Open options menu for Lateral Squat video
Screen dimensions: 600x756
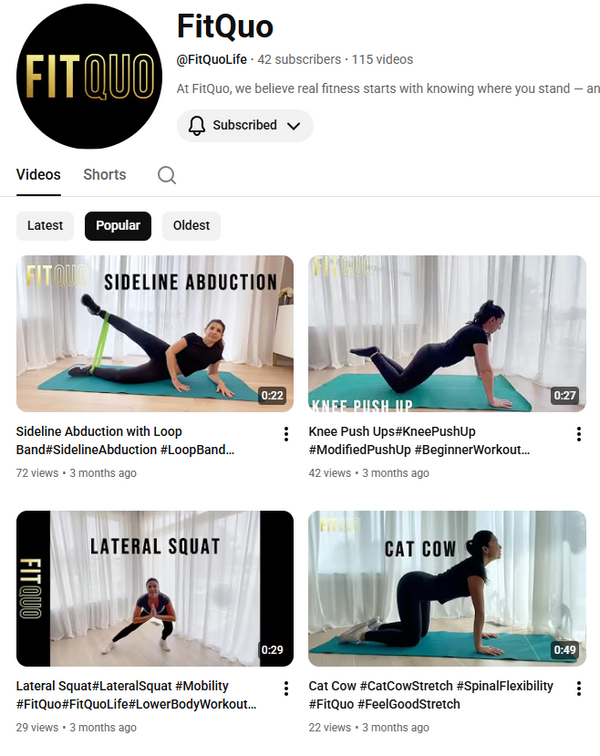pos(286,688)
